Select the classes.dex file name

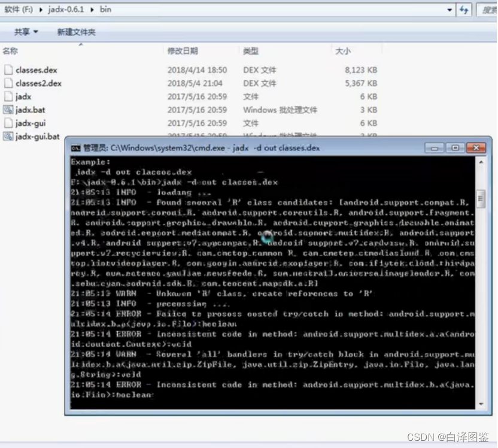tap(37, 70)
